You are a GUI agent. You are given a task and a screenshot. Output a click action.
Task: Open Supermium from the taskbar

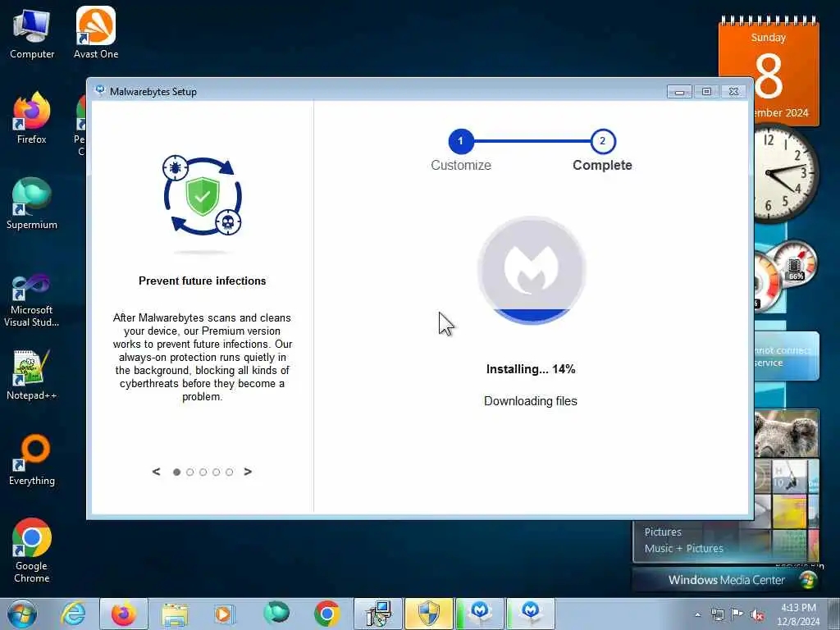[x=276, y=614]
